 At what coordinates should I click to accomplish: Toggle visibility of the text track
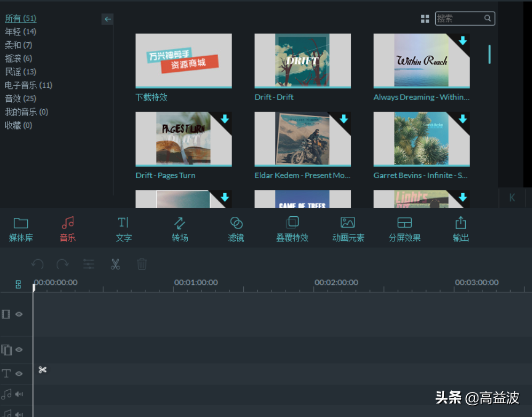19,374
